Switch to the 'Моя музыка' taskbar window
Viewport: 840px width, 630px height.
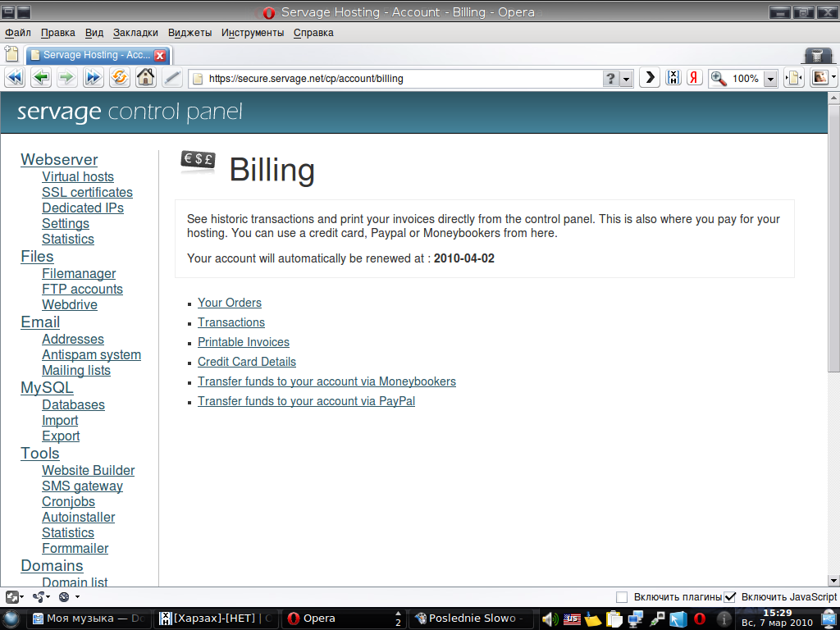point(89,619)
